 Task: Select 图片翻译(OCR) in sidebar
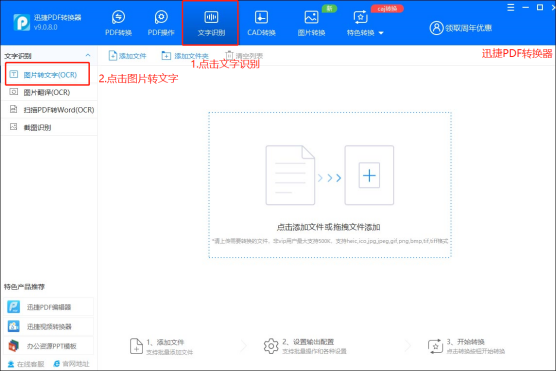(49, 92)
